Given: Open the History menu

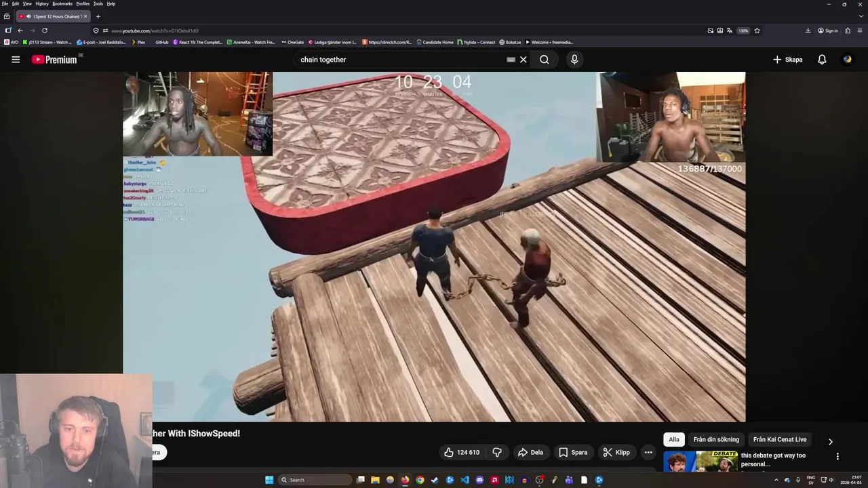Looking at the screenshot, I should click(x=42, y=4).
